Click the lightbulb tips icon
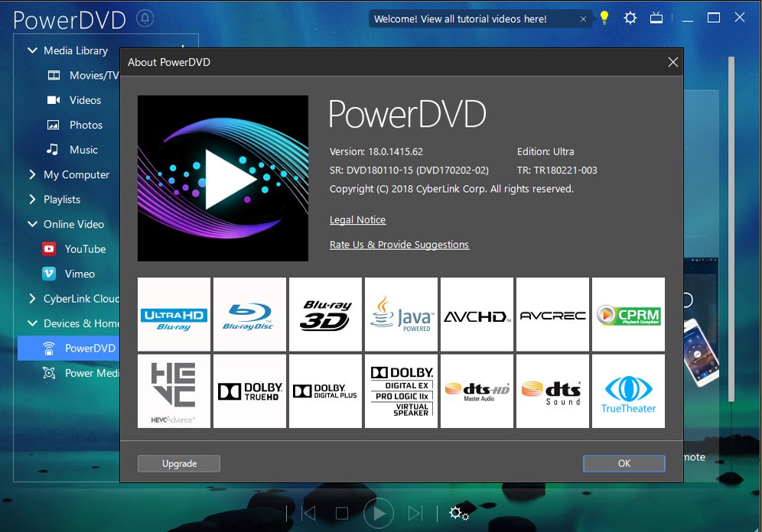This screenshot has height=532, width=762. tap(604, 18)
